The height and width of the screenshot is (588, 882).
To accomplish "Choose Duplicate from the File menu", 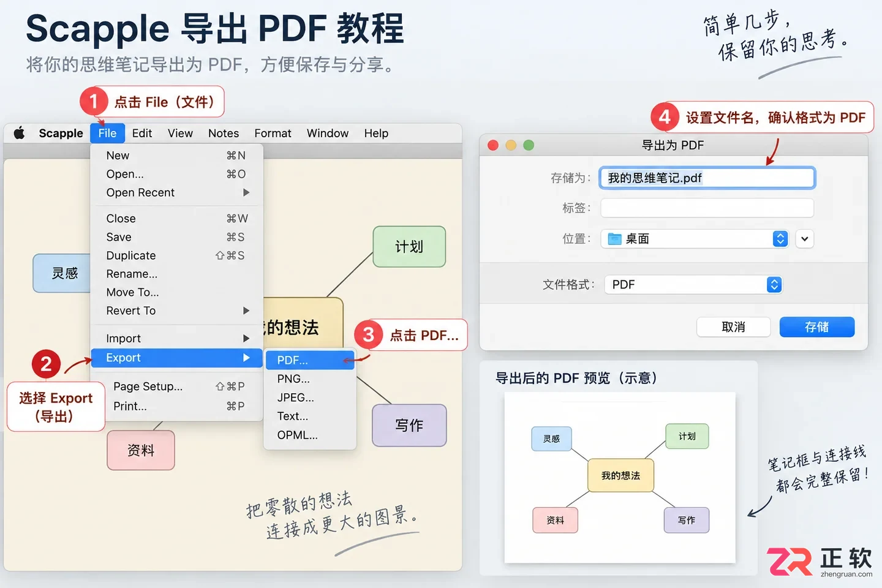I will [x=176, y=255].
